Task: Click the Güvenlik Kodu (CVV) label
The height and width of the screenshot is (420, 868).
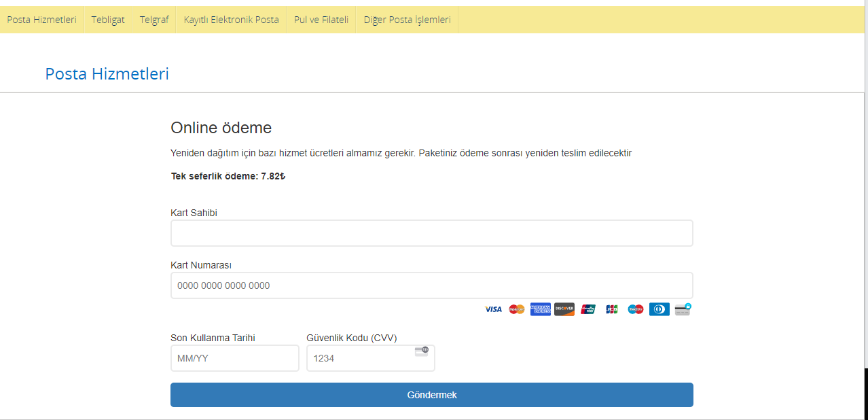Action: [352, 338]
